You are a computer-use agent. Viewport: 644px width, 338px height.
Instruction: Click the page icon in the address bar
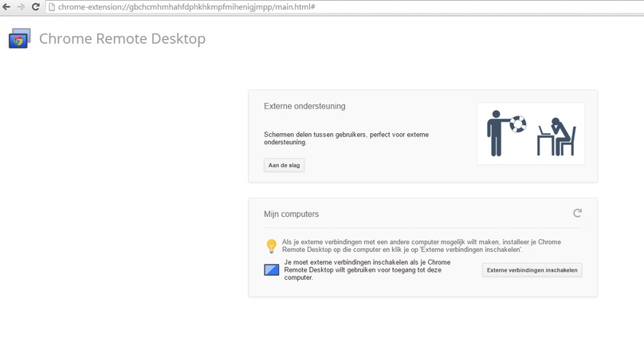(52, 7)
